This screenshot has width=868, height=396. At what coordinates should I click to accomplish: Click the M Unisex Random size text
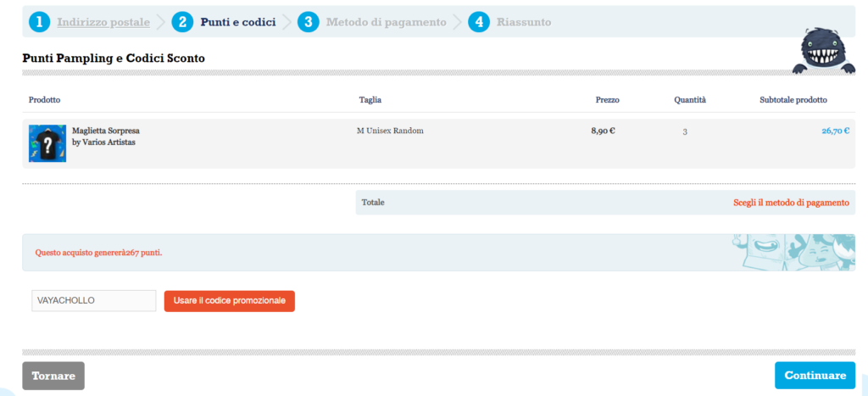pyautogui.click(x=390, y=131)
